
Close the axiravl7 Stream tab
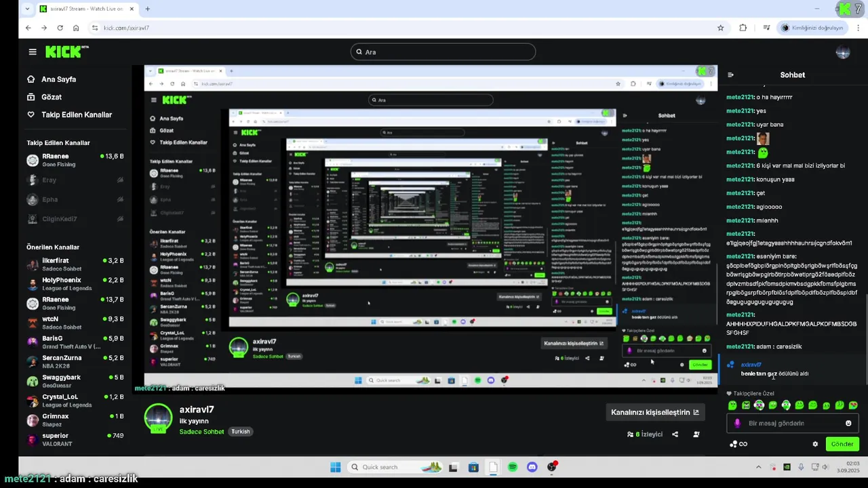pyautogui.click(x=131, y=9)
